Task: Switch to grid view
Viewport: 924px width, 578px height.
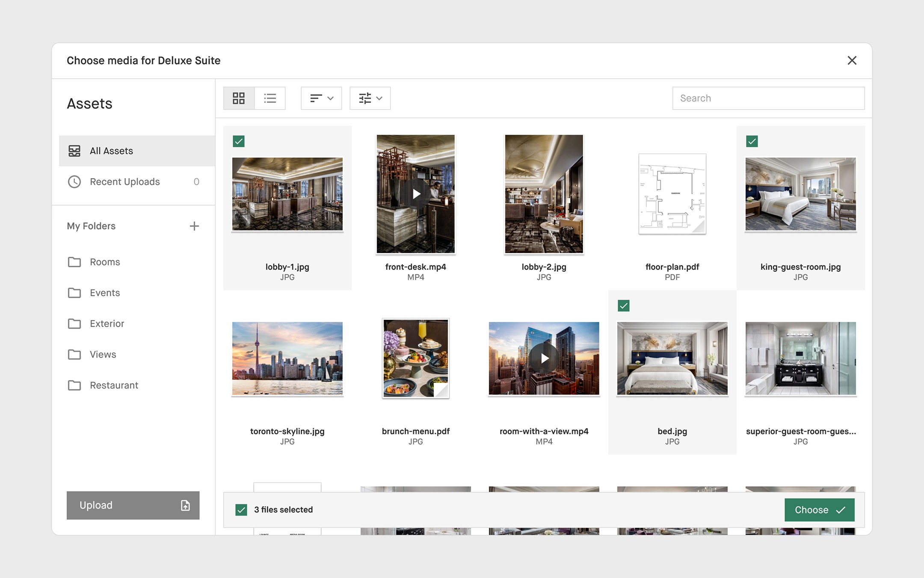Action: tap(239, 98)
